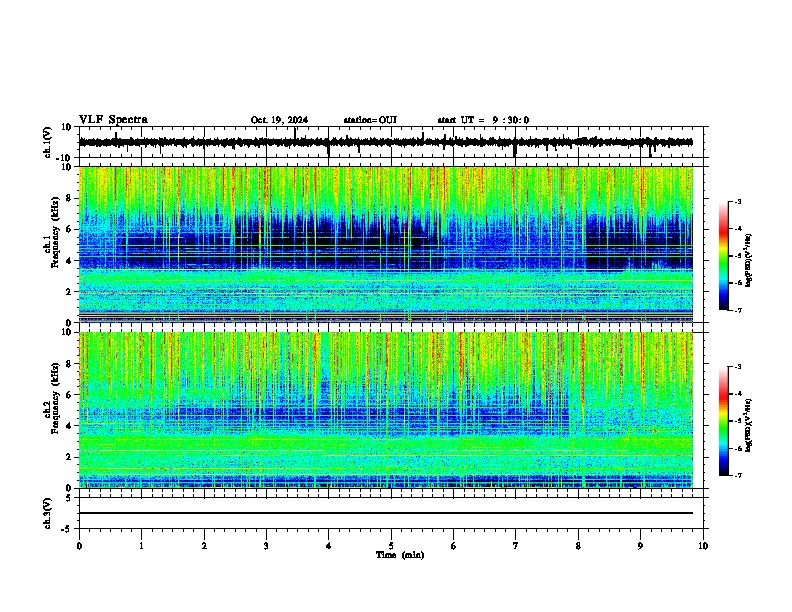
Task: Click the "8" kHz tick on ch.1 spectrogram
Action: [69, 198]
